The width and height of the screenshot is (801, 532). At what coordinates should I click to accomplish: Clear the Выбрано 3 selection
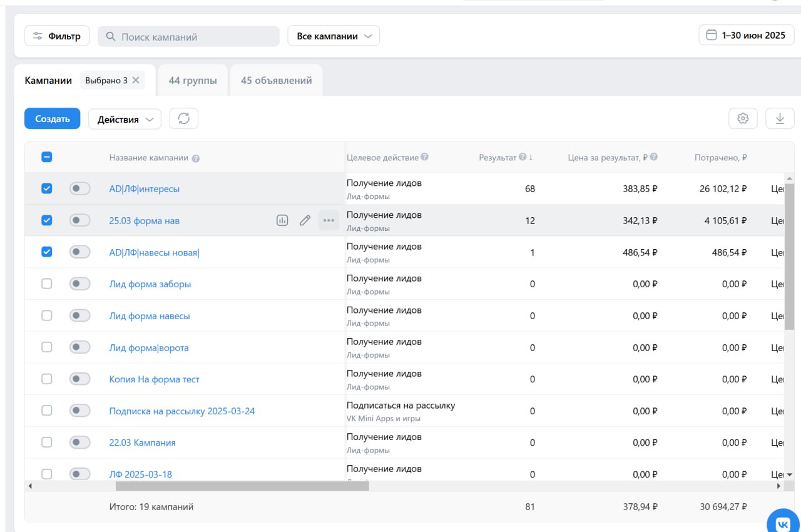coord(136,80)
